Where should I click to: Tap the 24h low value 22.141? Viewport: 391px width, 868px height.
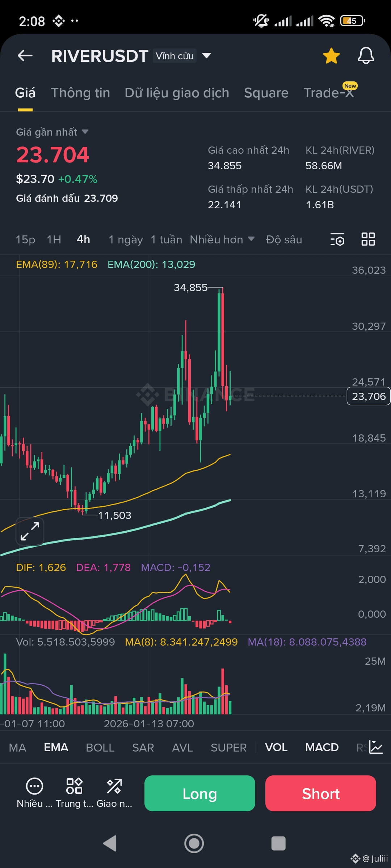click(x=224, y=205)
